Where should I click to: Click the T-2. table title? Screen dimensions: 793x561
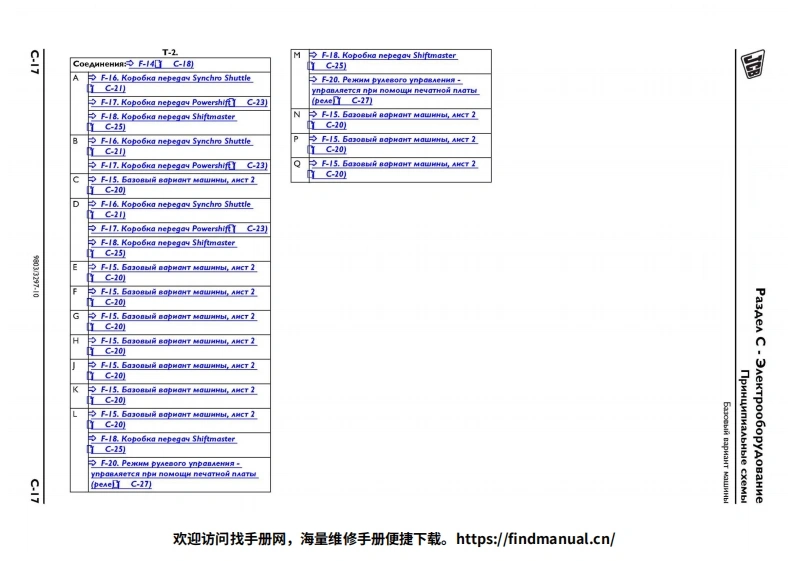coord(170,52)
